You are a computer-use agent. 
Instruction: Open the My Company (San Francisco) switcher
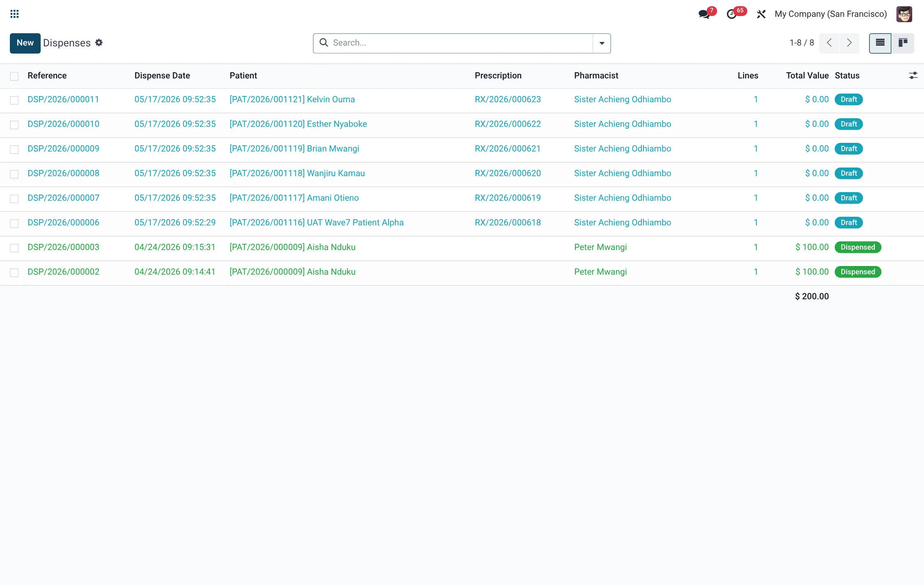coord(830,14)
